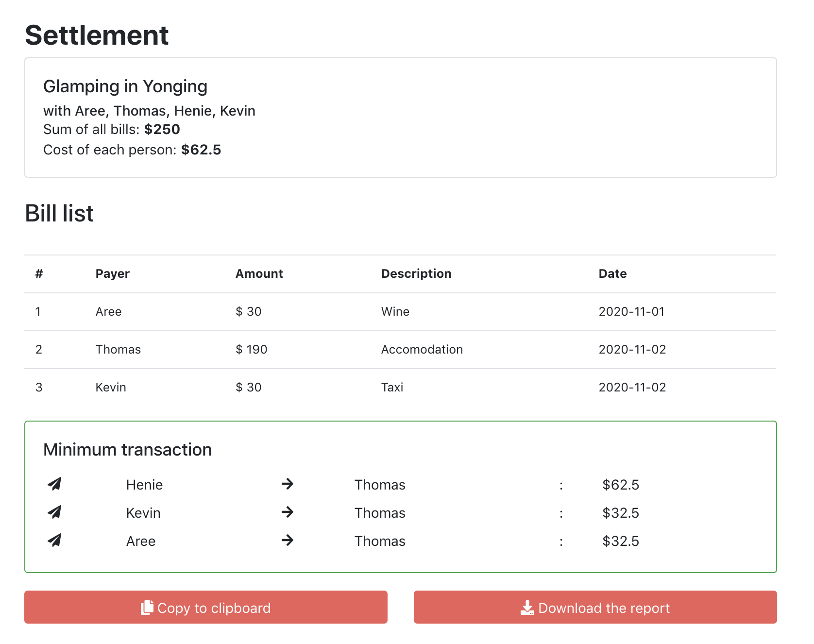Copy the settlement to clipboard

point(206,607)
